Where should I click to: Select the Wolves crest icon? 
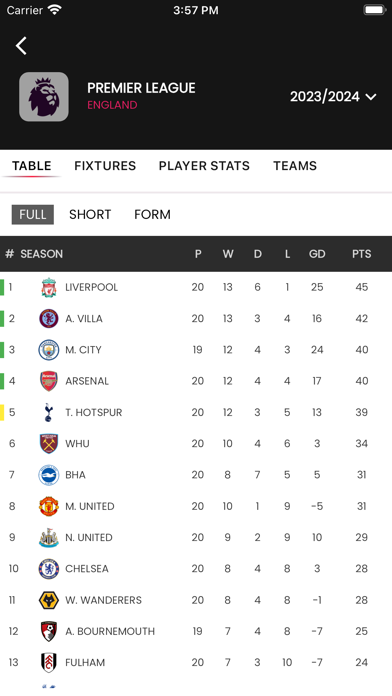[x=48, y=600]
